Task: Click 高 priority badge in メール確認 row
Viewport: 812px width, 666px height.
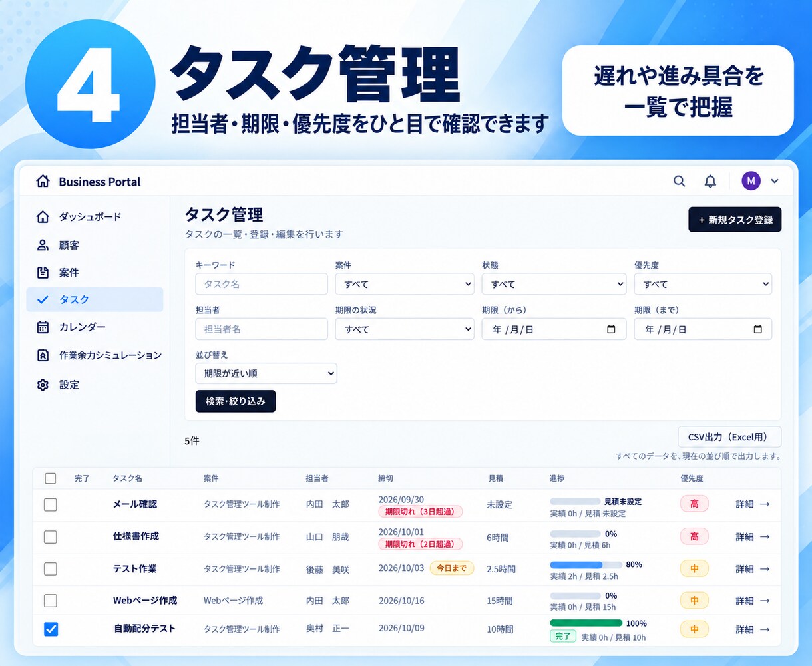Action: coord(694,504)
